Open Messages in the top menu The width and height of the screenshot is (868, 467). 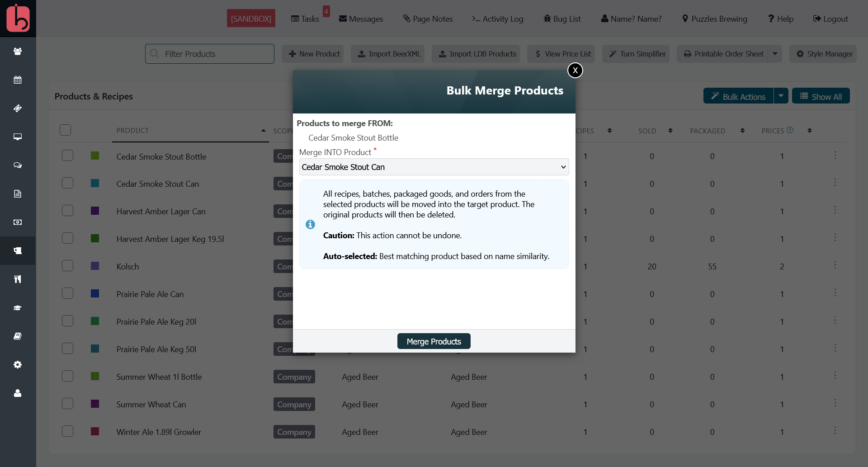coord(361,19)
